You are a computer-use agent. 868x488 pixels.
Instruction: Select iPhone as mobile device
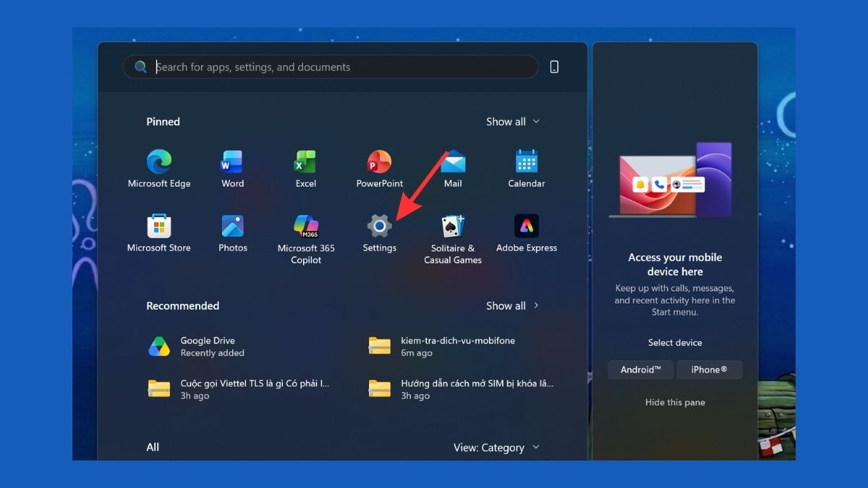710,369
